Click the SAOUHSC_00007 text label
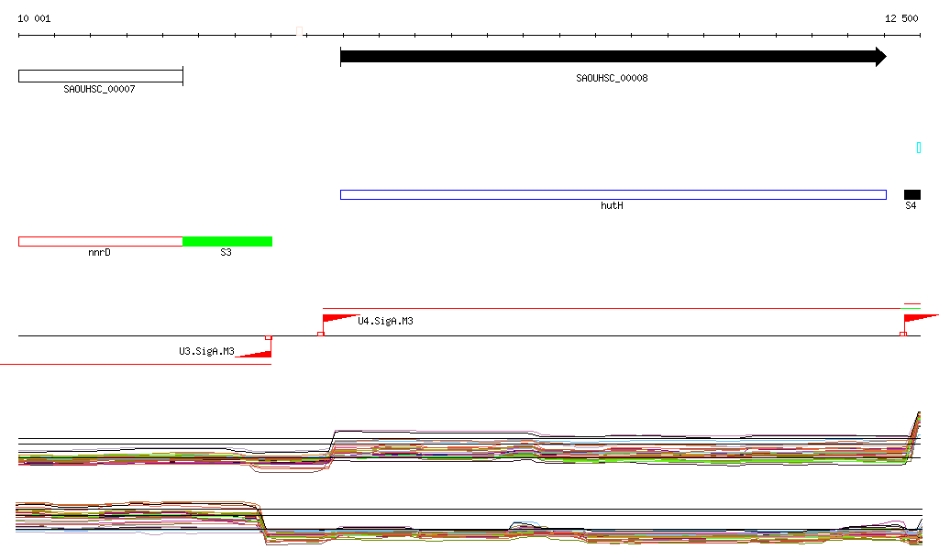939x560 pixels. point(99,90)
